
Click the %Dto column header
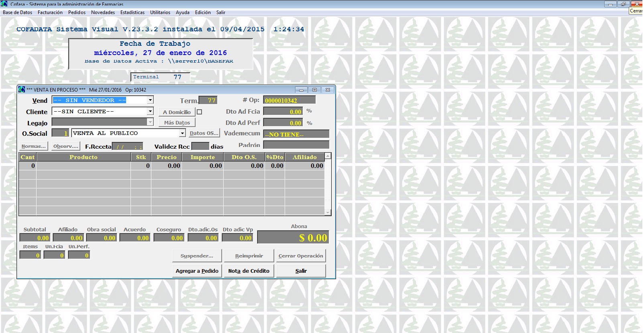coord(275,157)
